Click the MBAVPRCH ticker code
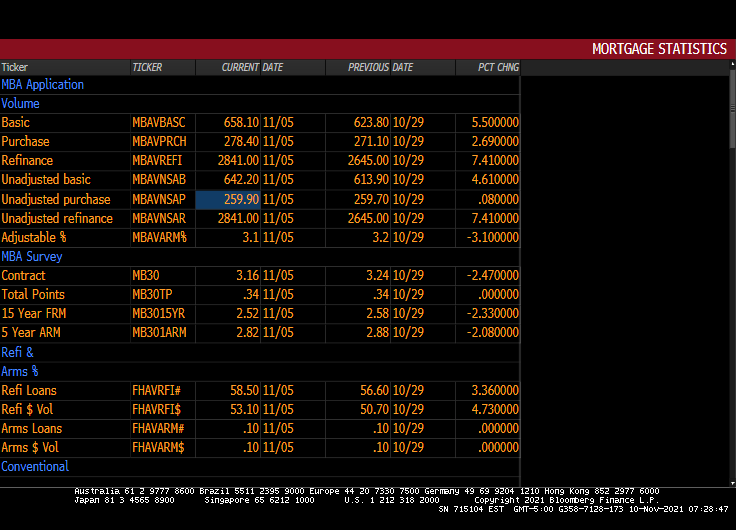This screenshot has width=736, height=530. click(x=159, y=142)
